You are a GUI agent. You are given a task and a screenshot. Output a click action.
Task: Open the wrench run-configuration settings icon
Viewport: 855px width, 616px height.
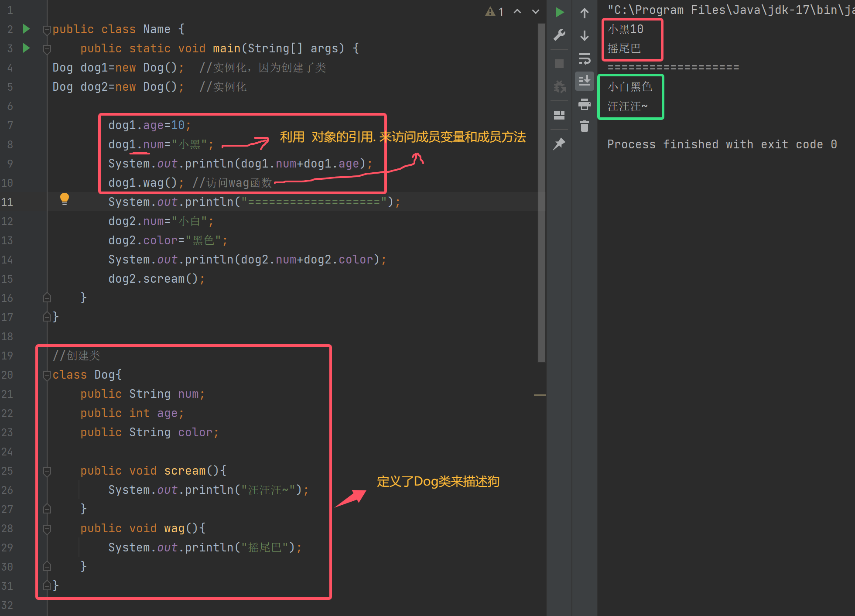[559, 35]
